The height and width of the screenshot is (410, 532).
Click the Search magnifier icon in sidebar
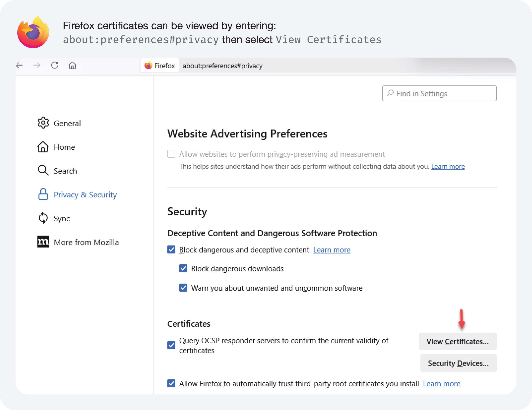pyautogui.click(x=43, y=170)
